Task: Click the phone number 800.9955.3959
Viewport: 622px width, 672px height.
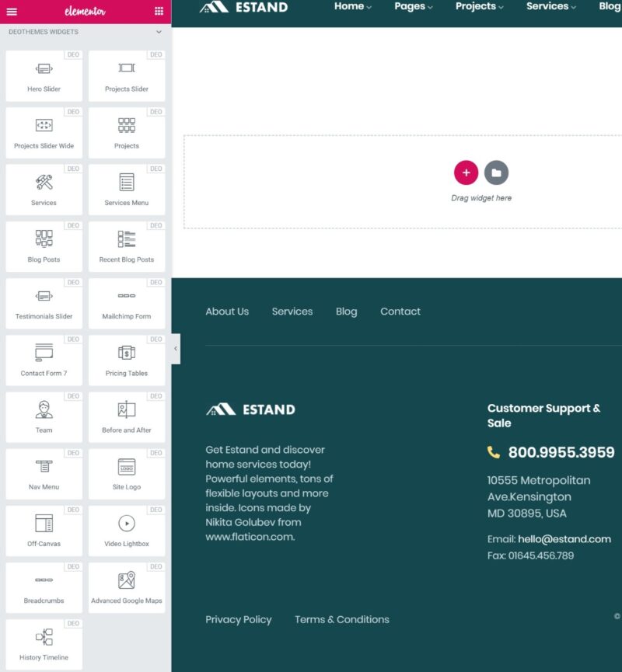Action: click(561, 452)
